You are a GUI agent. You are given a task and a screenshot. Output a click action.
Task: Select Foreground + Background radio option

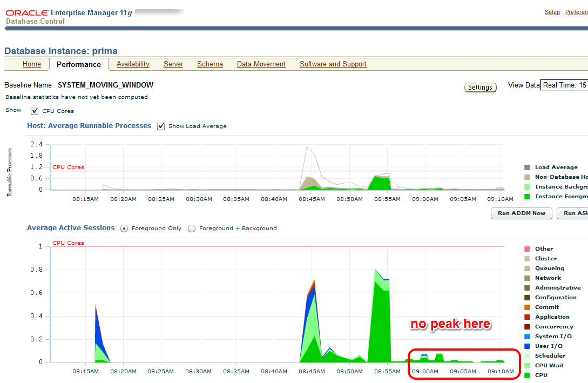(192, 229)
